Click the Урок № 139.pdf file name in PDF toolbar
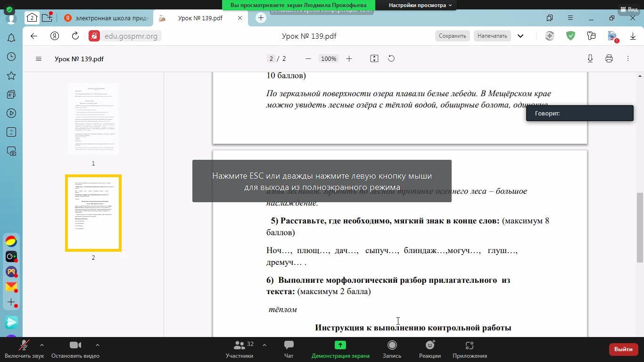Screen dimensions: 644x362 click(79, 59)
